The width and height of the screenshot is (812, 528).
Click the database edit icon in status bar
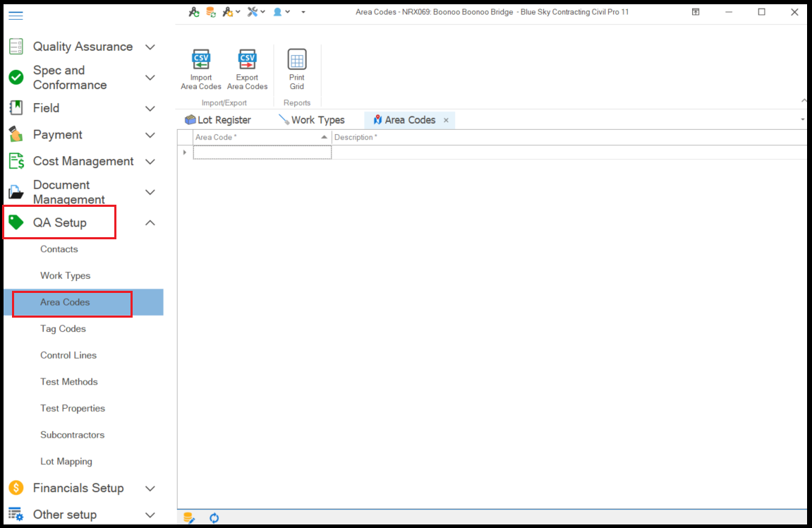pyautogui.click(x=189, y=518)
